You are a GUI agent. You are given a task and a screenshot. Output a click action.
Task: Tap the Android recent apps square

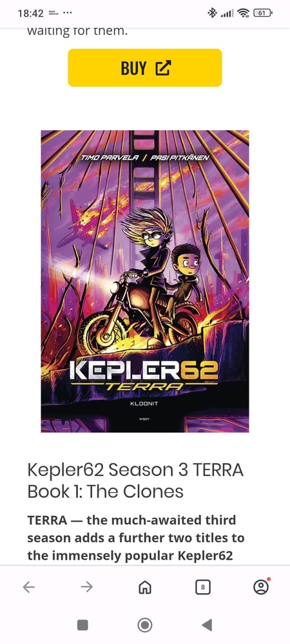pos(82,625)
